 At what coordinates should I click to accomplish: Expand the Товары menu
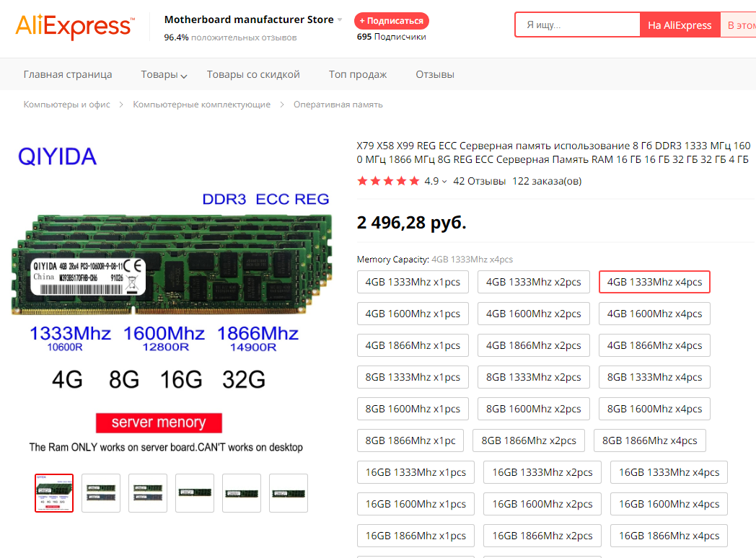[x=164, y=75]
